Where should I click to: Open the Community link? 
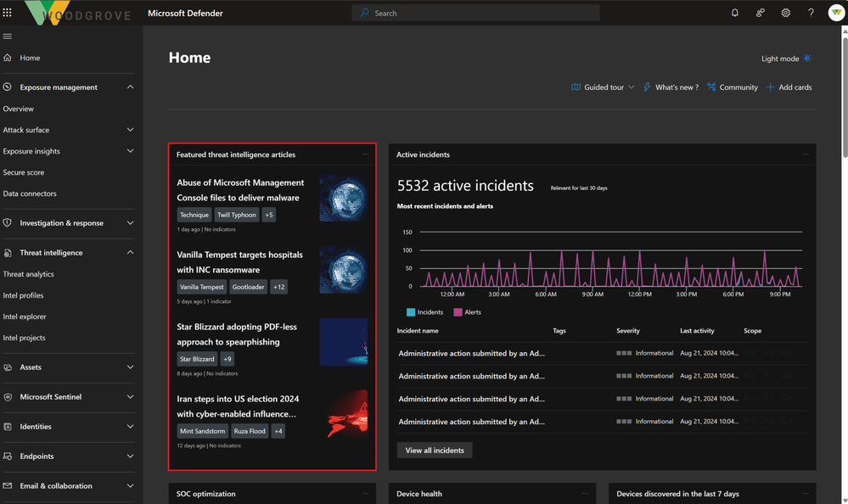[x=733, y=87]
